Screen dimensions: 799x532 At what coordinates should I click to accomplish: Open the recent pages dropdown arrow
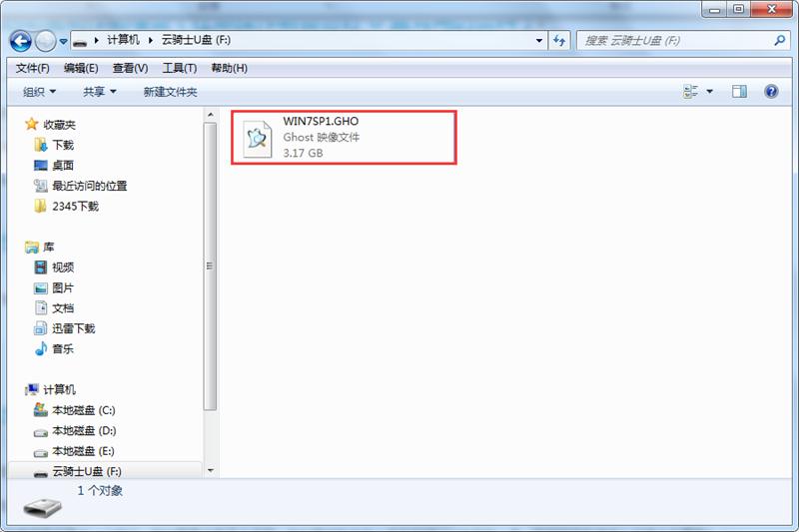pos(63,41)
